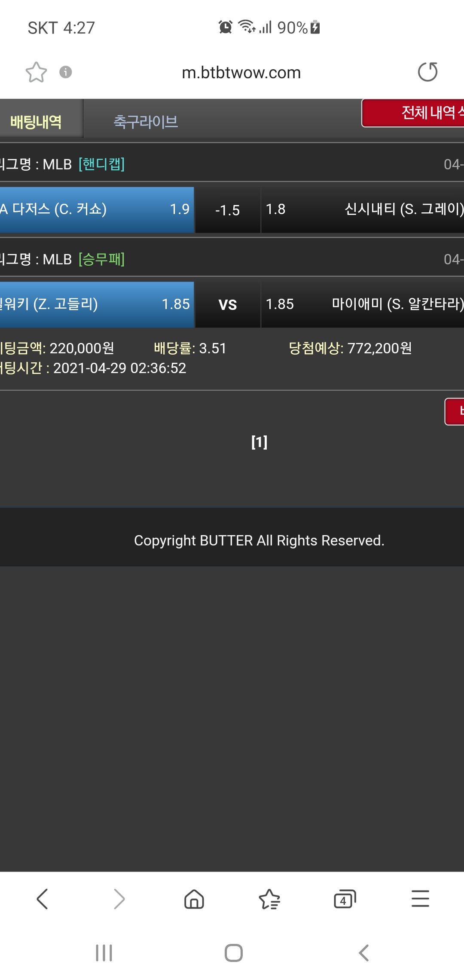Select the LA 다저스 (C. 커쇼) bet cell
The height and width of the screenshot is (980, 464).
(97, 210)
